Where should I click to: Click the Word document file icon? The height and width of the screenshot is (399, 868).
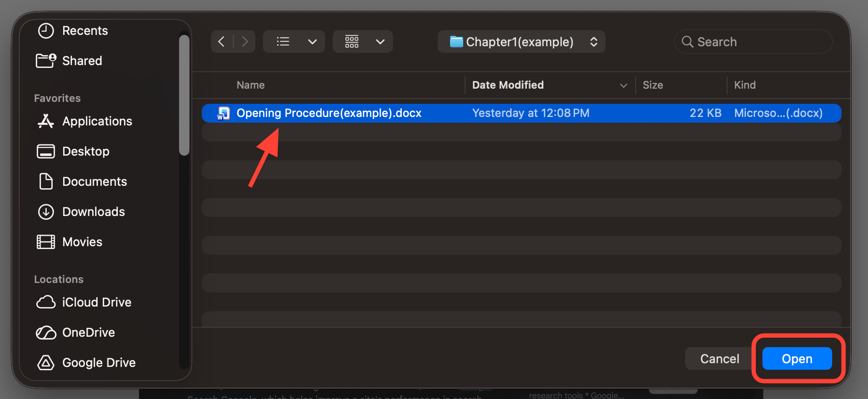(223, 113)
